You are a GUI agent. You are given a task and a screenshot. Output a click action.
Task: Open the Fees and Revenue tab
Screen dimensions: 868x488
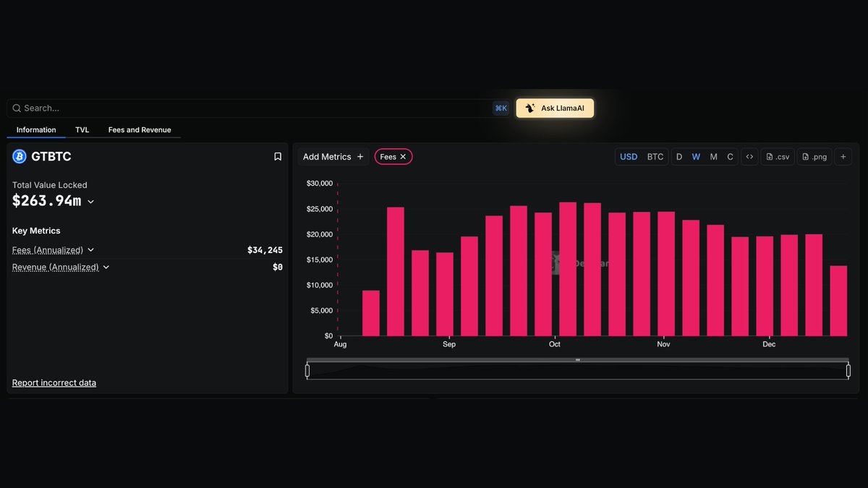pyautogui.click(x=139, y=130)
